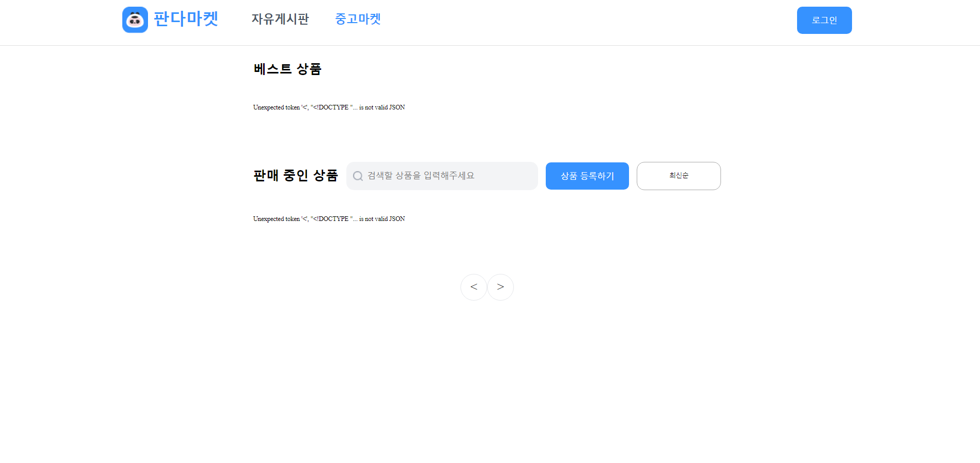This screenshot has width=980, height=463.
Task: Select the JSON error under 베스트 상품
Action: [x=329, y=107]
